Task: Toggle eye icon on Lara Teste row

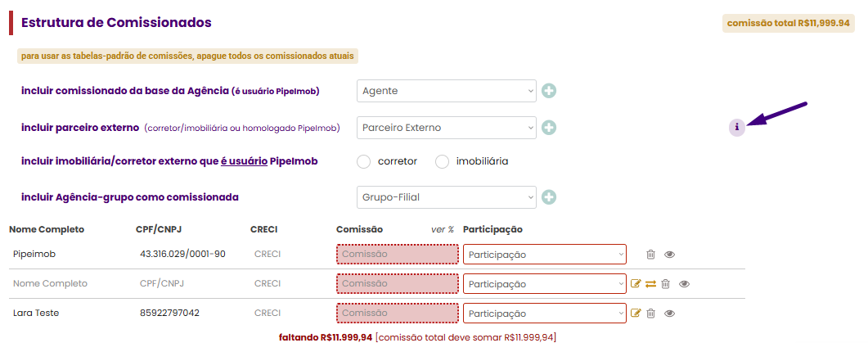Action: click(670, 313)
